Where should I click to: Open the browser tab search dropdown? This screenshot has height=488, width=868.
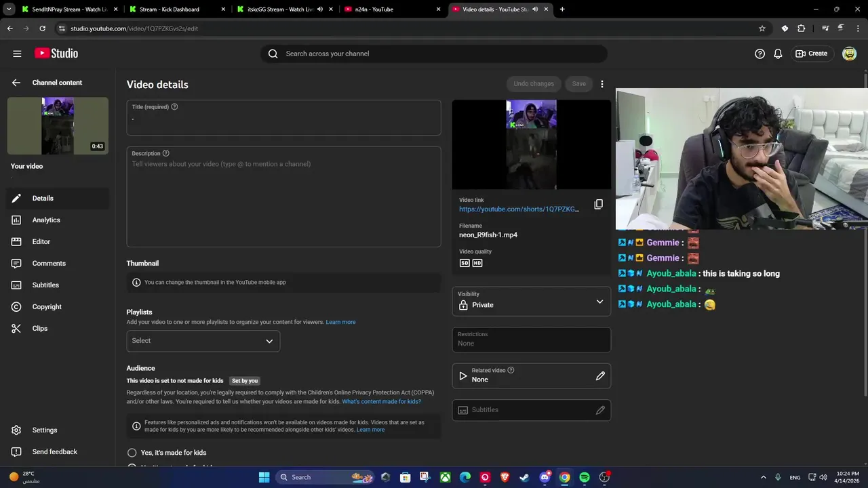pos(9,9)
